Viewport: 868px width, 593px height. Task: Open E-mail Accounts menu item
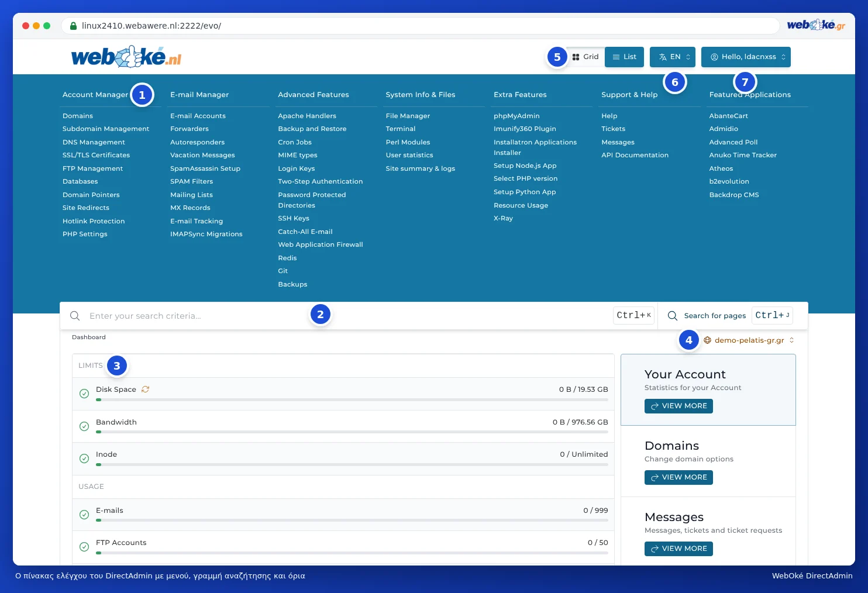pos(198,116)
